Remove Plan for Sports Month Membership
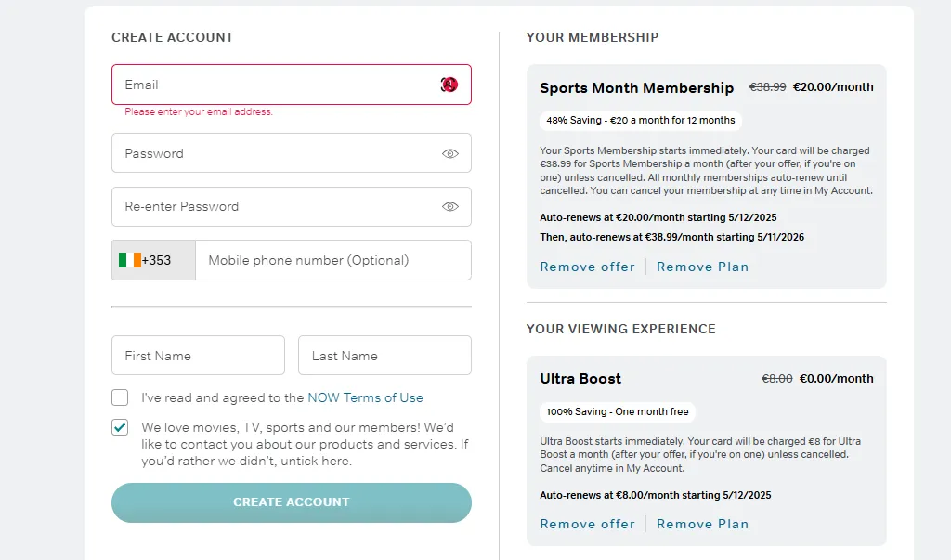951x560 pixels. pyautogui.click(x=702, y=267)
